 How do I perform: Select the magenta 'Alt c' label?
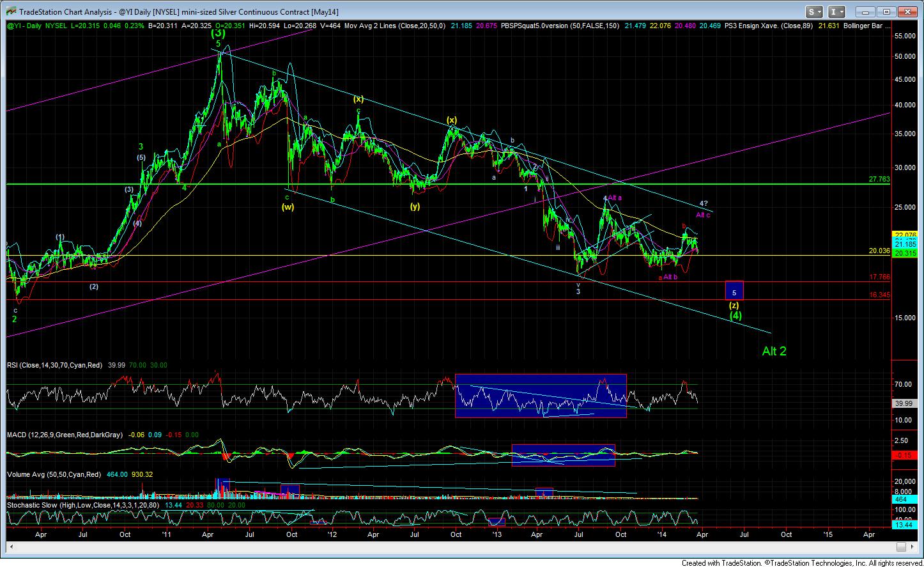[703, 215]
